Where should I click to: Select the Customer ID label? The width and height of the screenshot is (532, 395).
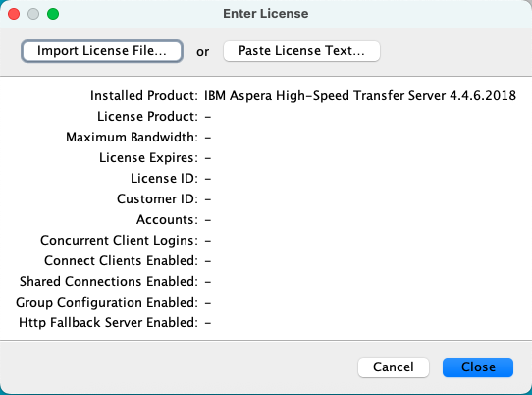157,199
